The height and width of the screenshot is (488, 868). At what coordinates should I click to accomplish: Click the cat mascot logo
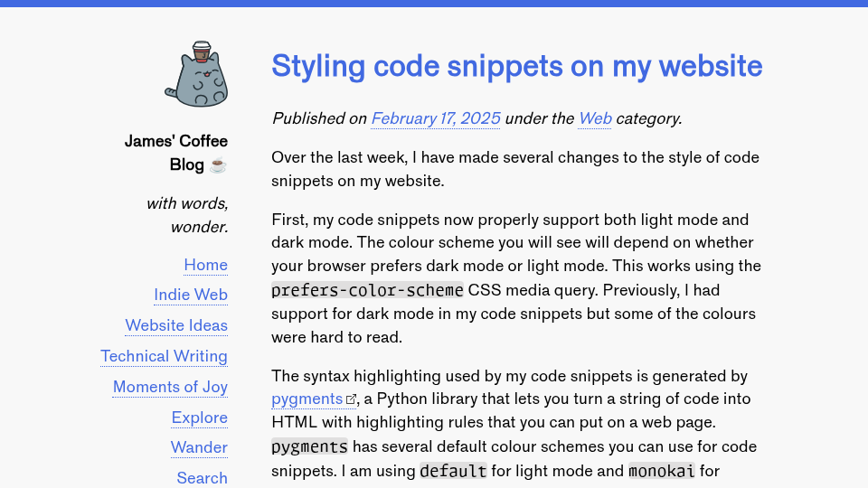pos(196,74)
